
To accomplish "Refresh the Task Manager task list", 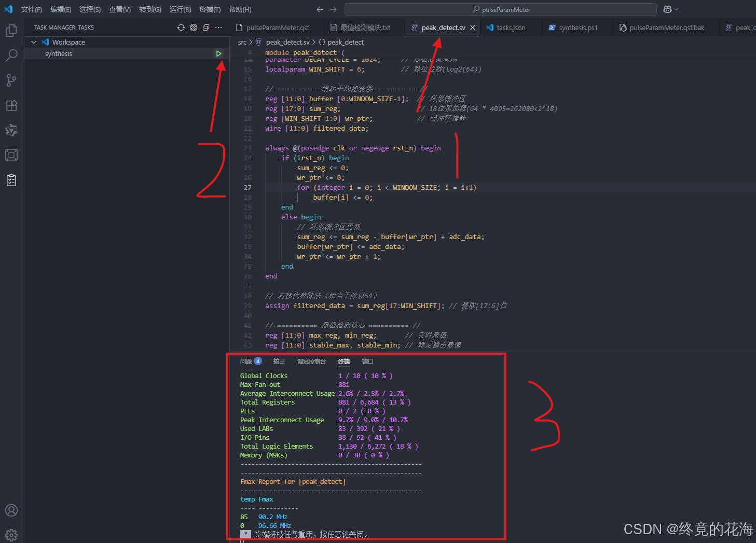I will point(181,27).
